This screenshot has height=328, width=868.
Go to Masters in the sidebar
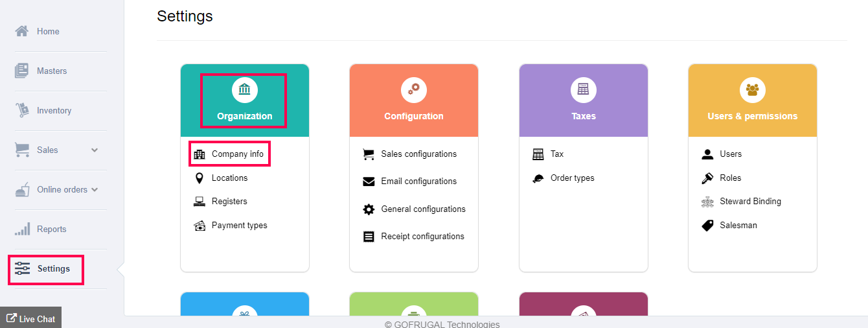52,71
